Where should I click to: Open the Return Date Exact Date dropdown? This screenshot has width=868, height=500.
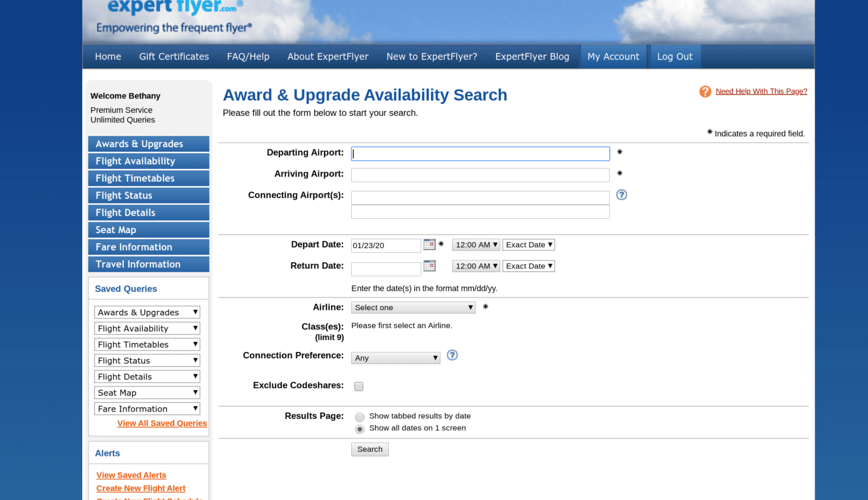(x=529, y=266)
